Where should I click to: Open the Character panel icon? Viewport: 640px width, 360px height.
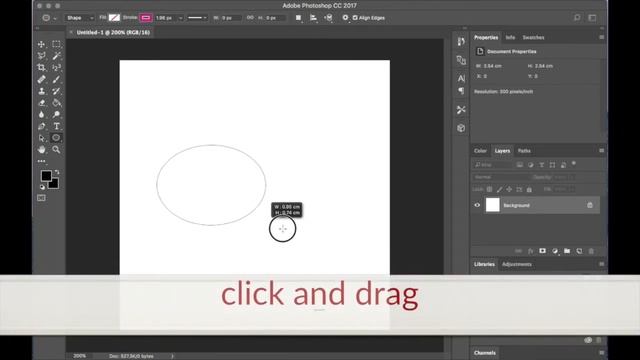(461, 78)
